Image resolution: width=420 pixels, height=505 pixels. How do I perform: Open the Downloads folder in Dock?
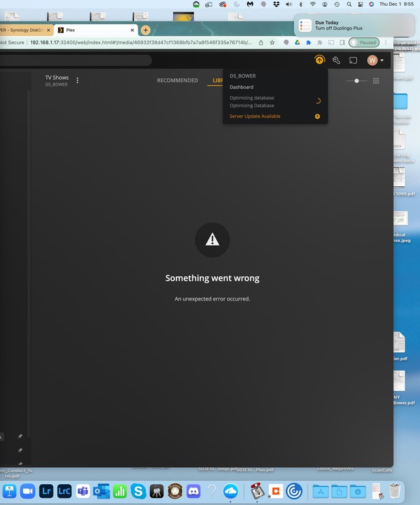[x=358, y=491]
